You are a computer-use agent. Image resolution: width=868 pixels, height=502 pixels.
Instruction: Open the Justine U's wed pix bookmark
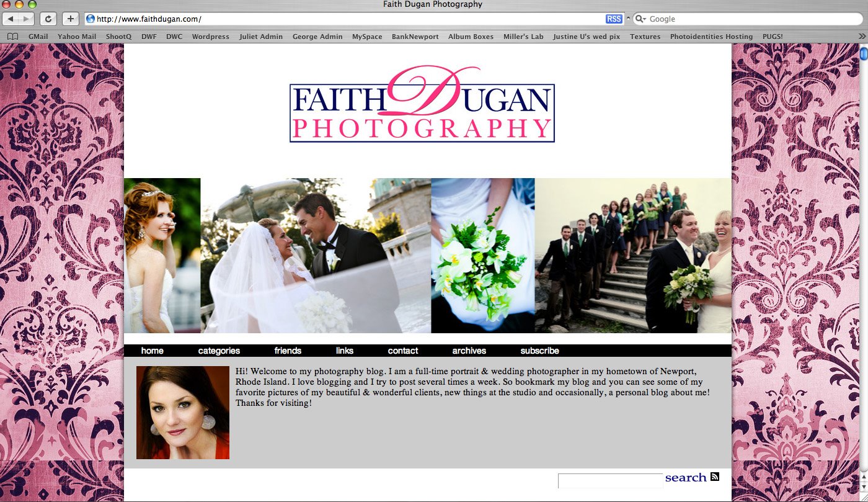click(587, 37)
